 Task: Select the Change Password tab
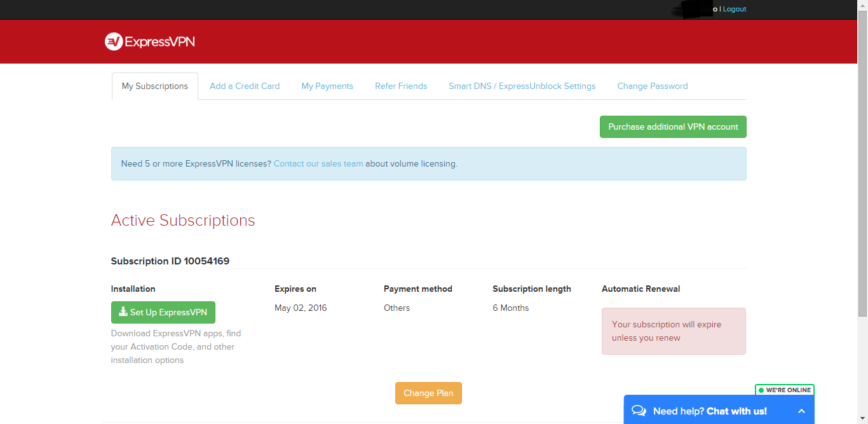pyautogui.click(x=653, y=86)
